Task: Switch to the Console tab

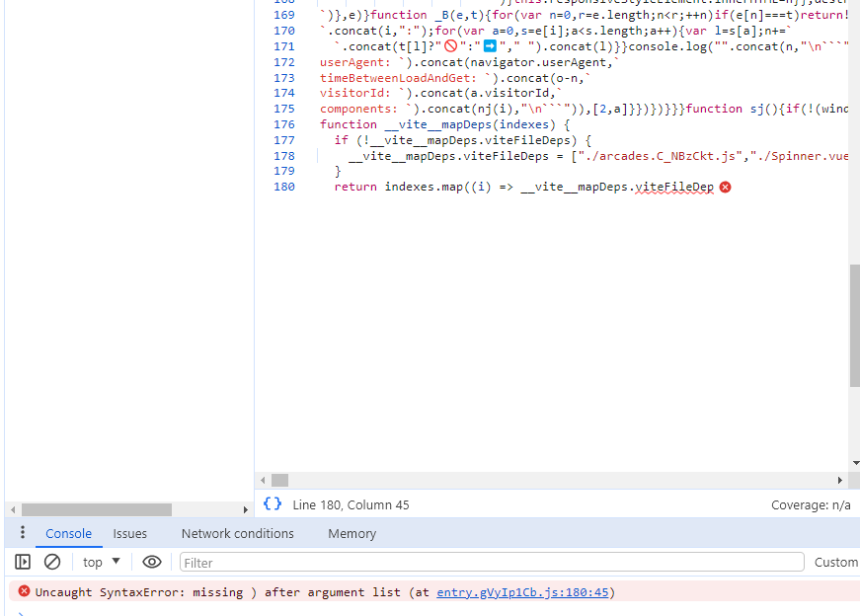Action: [68, 533]
